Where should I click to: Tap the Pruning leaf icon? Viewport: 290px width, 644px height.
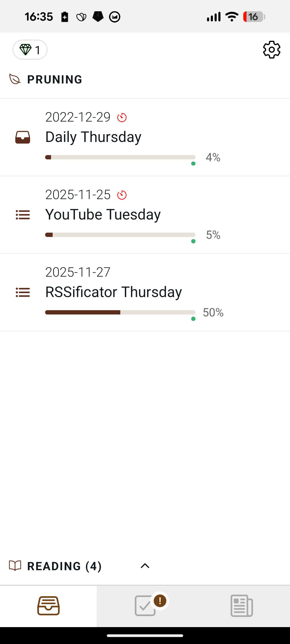click(x=15, y=79)
